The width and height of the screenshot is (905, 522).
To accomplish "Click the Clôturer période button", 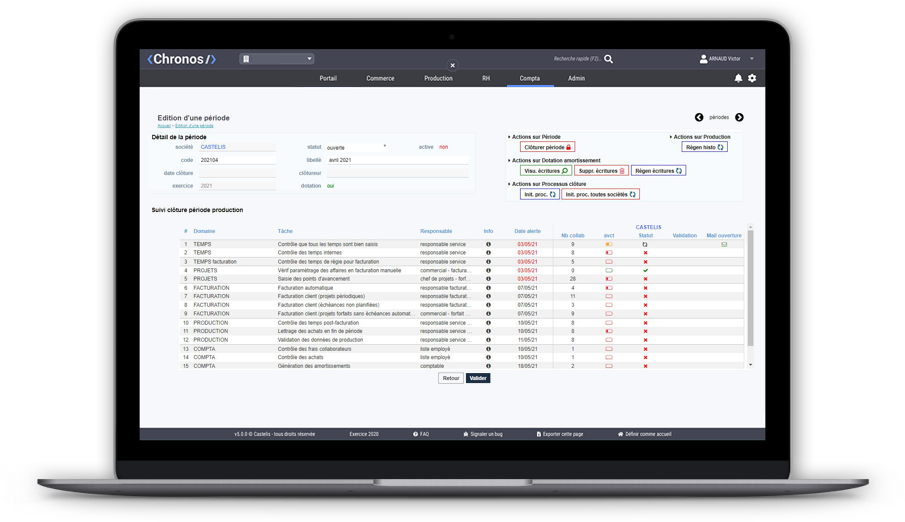I will pyautogui.click(x=547, y=147).
